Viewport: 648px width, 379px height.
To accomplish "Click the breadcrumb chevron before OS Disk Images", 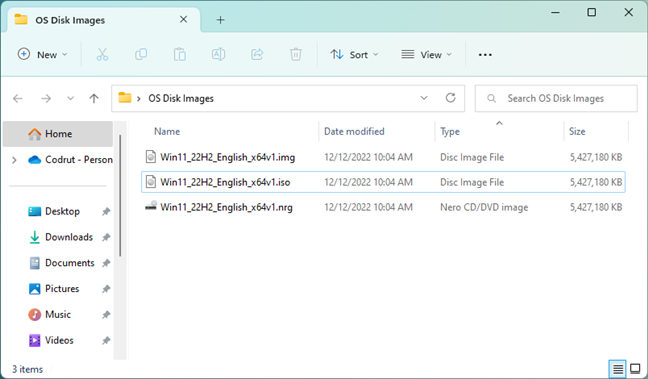I will pyautogui.click(x=139, y=98).
